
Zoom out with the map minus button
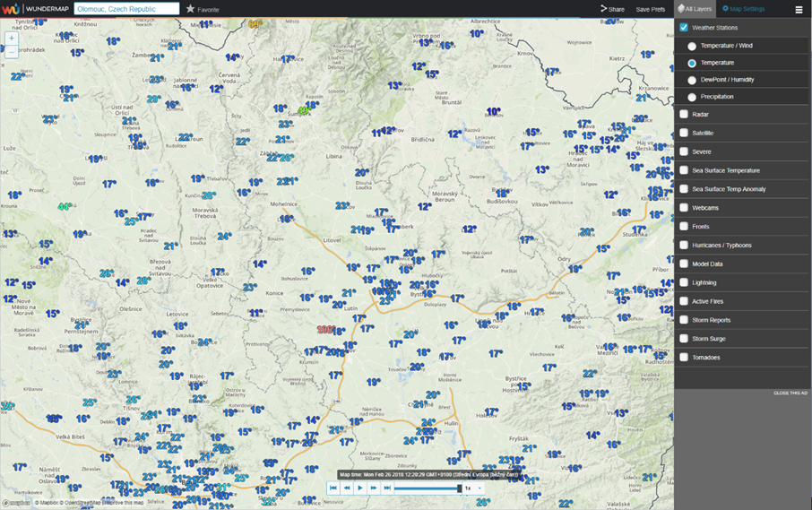tap(12, 53)
